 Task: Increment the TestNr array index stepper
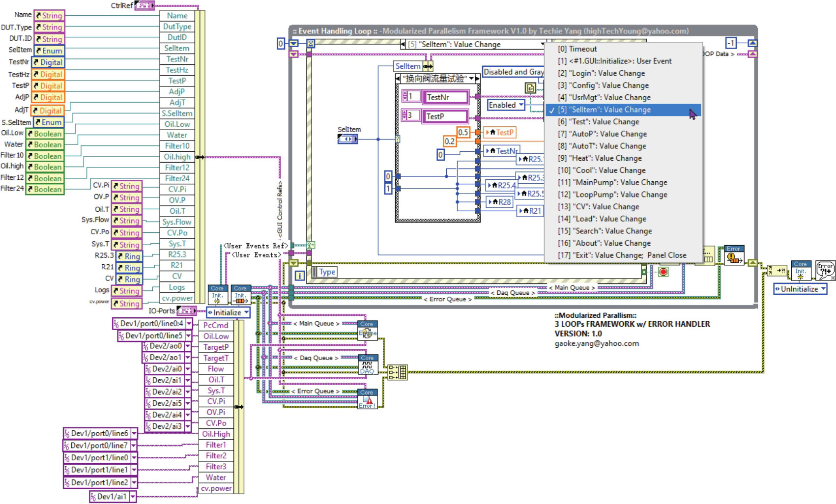pyautogui.click(x=405, y=94)
